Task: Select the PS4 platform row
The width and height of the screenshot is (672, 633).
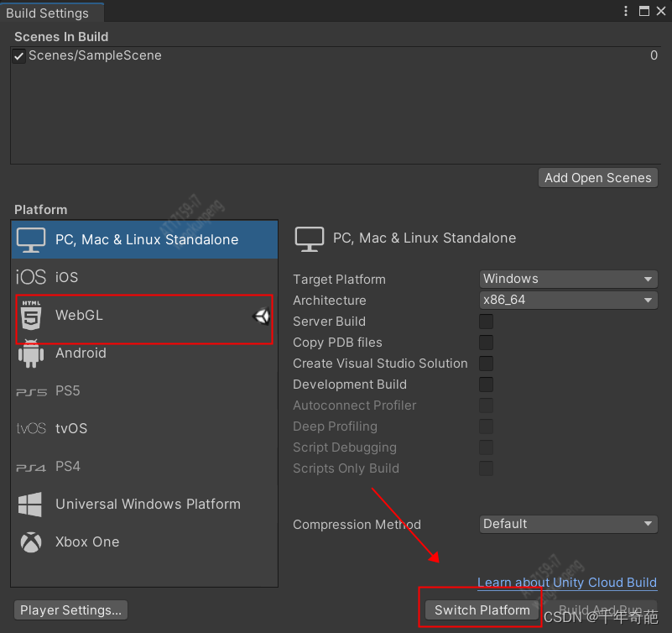Action: [x=144, y=466]
